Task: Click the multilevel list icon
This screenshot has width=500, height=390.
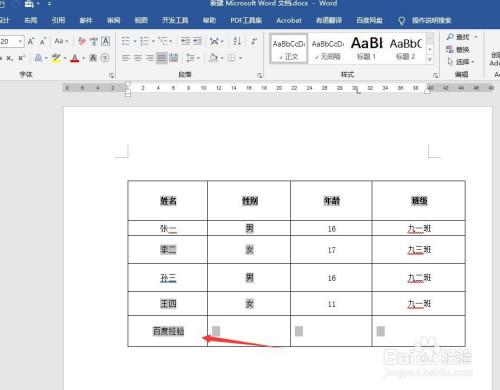Action: click(163, 41)
